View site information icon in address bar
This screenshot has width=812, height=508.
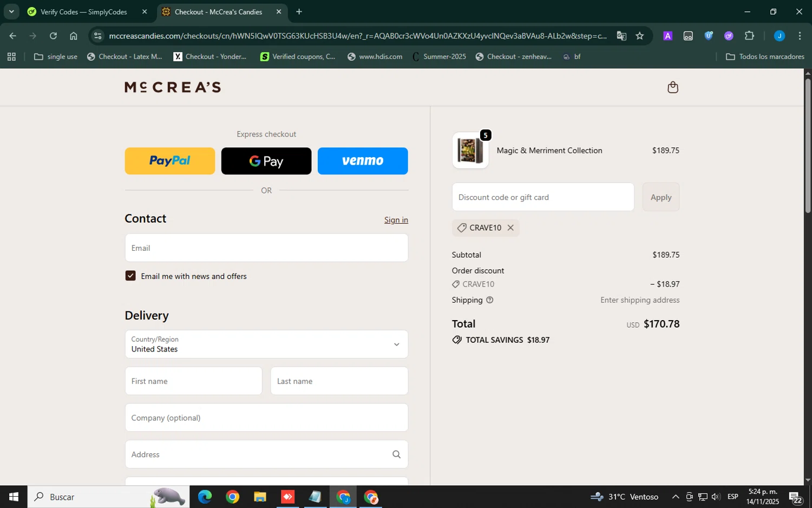click(97, 36)
